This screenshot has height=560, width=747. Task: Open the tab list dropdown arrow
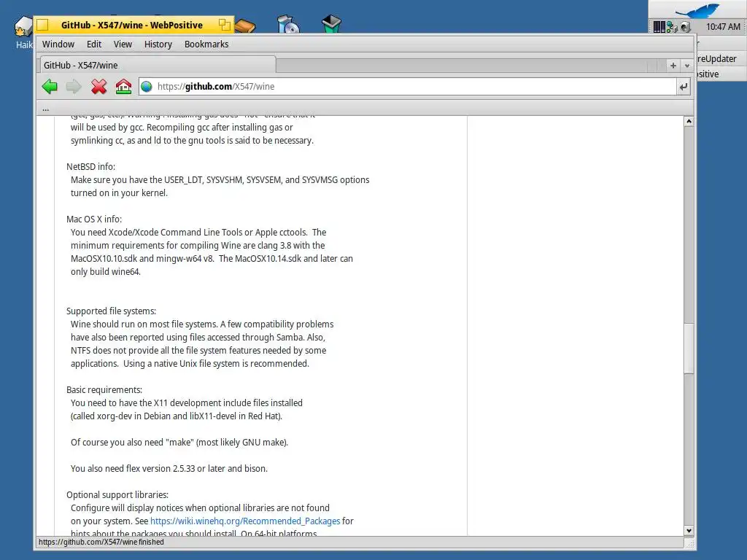pos(687,66)
